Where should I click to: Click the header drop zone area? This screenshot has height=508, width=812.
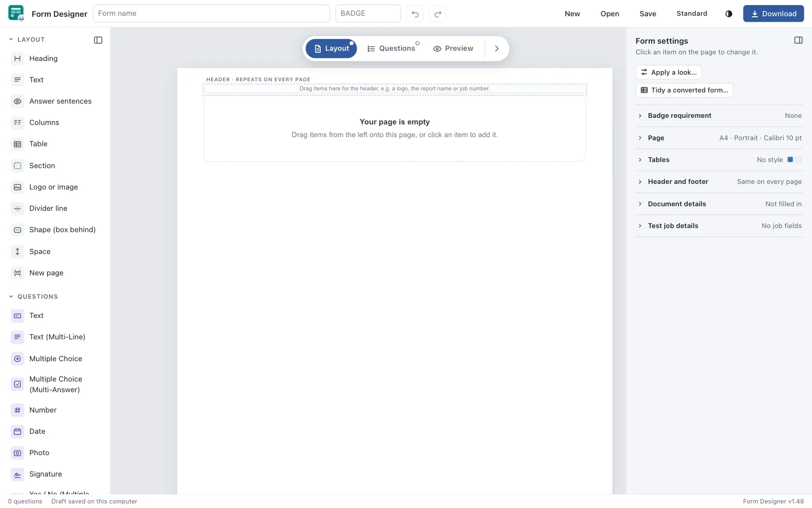pyautogui.click(x=395, y=89)
